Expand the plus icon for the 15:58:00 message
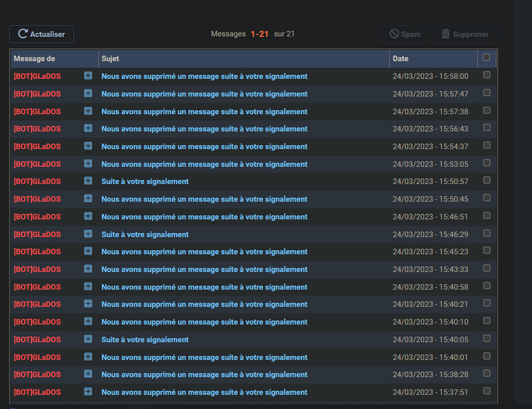This screenshot has height=409, width=532. (88, 76)
